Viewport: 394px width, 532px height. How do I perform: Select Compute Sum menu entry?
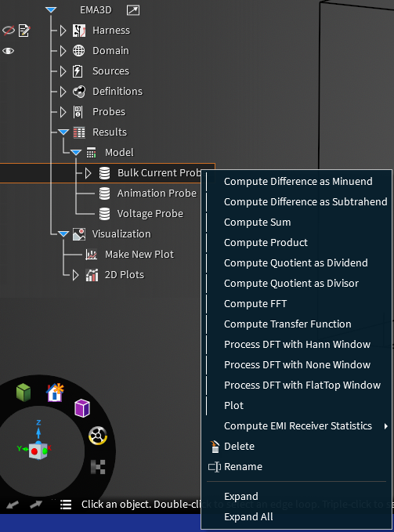click(298, 223)
